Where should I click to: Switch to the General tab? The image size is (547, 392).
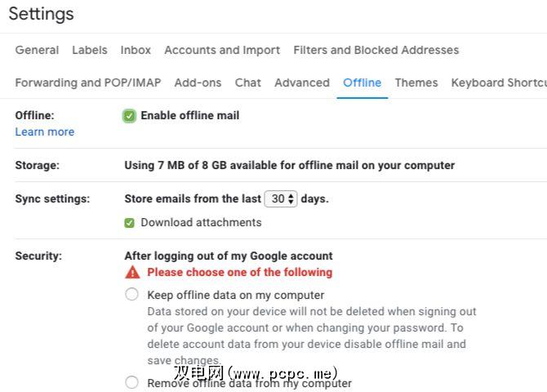pos(37,50)
